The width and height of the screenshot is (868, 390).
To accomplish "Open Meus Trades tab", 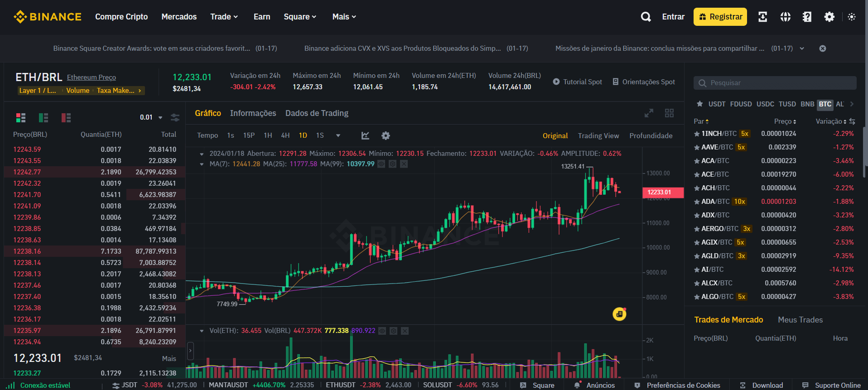I will pos(800,320).
